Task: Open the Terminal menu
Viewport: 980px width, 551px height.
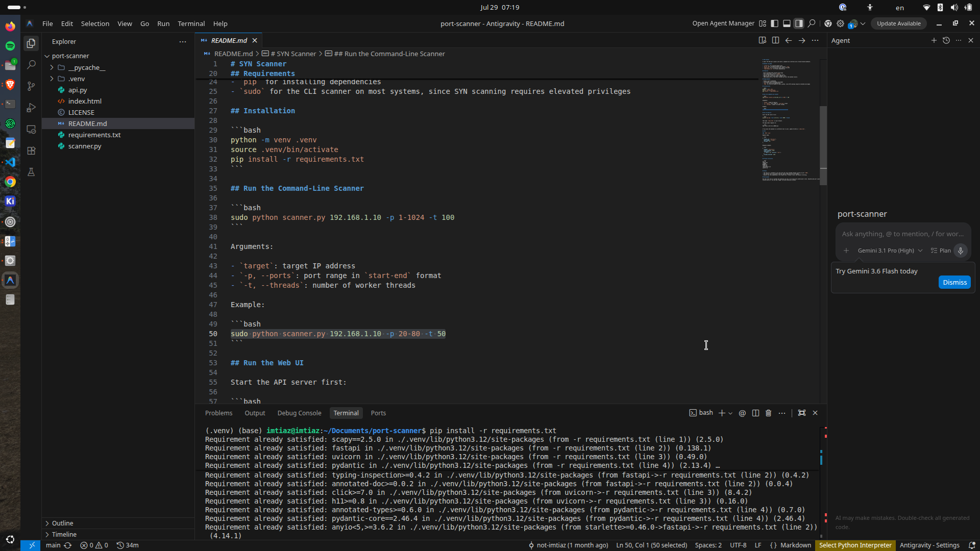Action: click(191, 23)
